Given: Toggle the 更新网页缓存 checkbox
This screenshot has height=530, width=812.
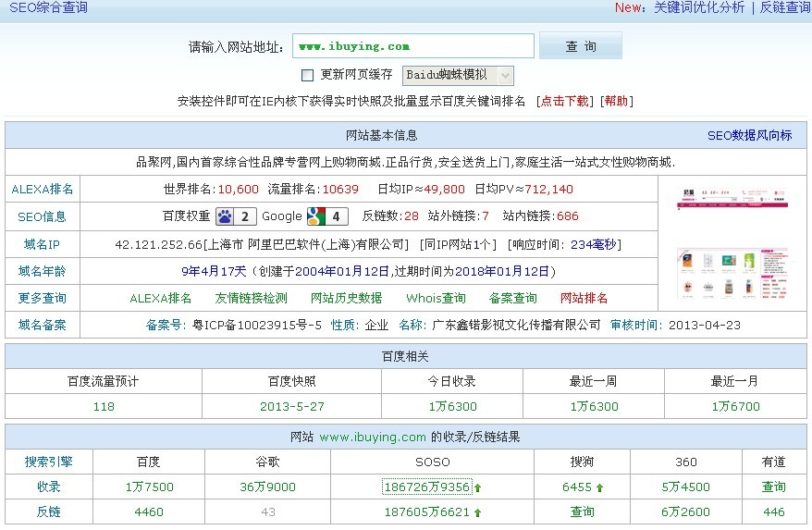Looking at the screenshot, I should (x=308, y=76).
